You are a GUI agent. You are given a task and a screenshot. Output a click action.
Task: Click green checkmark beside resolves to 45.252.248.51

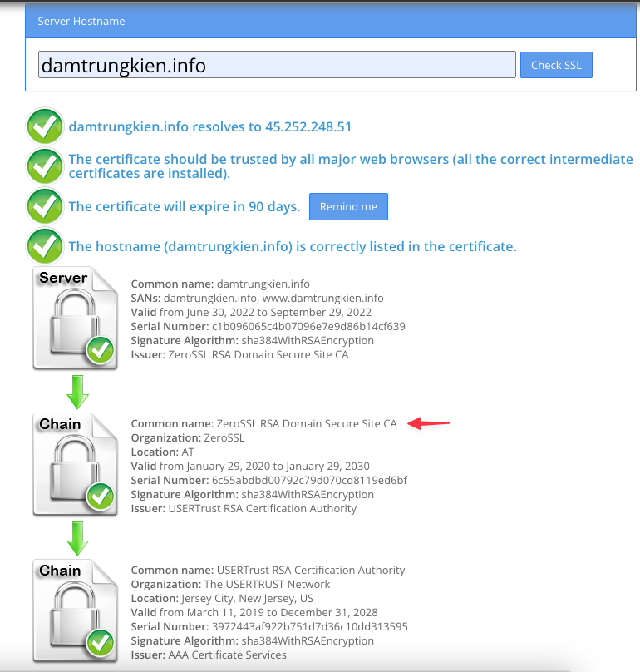(x=45, y=126)
